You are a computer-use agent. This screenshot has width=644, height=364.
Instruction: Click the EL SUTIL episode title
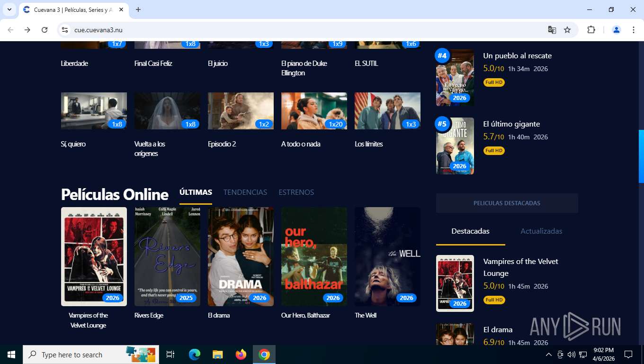pos(366,64)
